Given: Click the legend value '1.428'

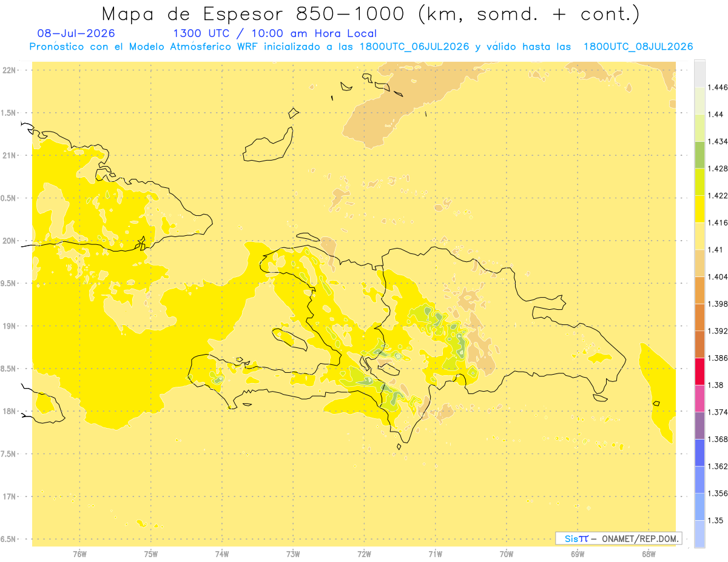Looking at the screenshot, I should [x=717, y=169].
